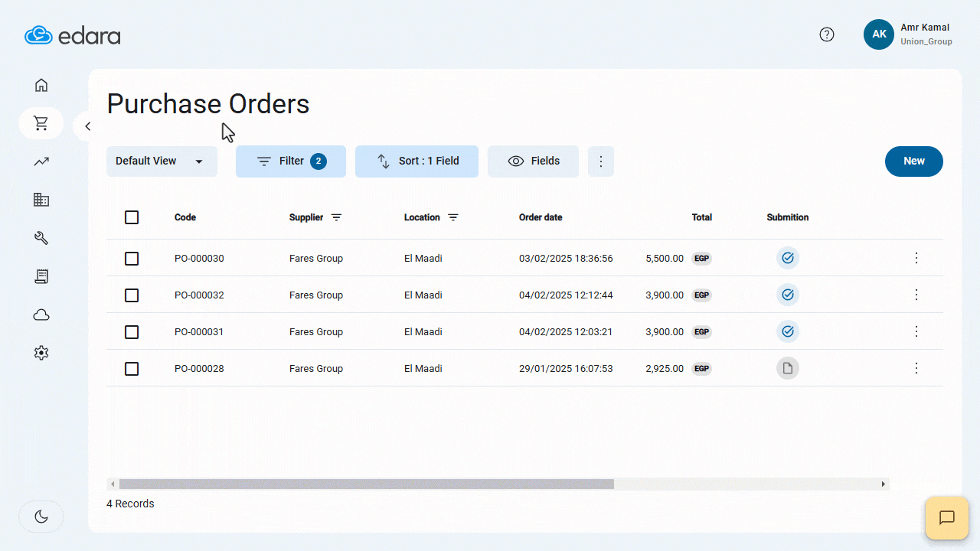
Task: Open row actions menu for PO-000028
Action: pyautogui.click(x=916, y=368)
